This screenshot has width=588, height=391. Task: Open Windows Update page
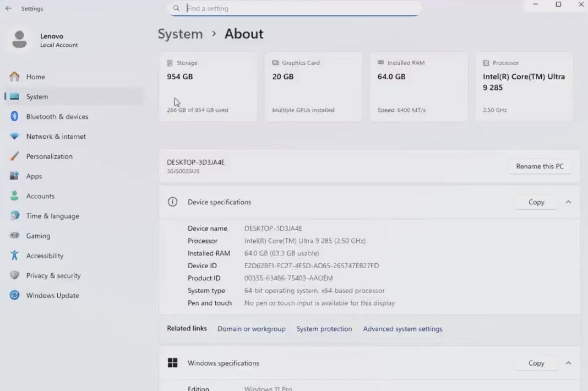74,295
